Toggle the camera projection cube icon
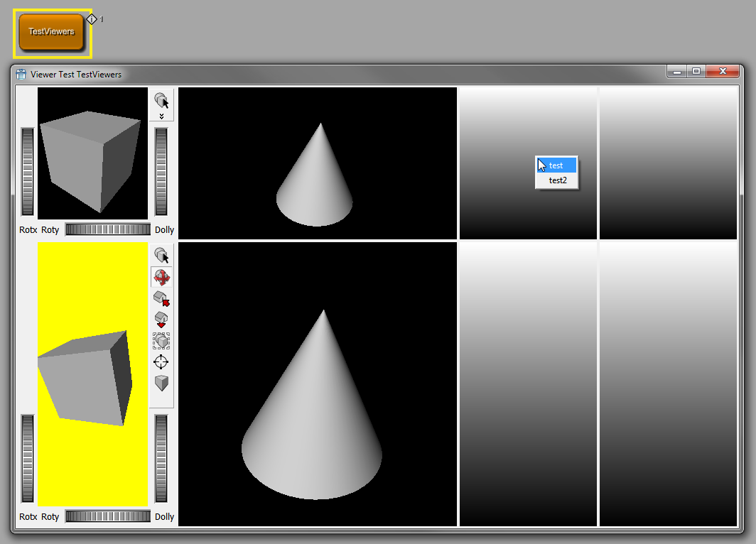Viewport: 756px width, 544px height. (161, 383)
